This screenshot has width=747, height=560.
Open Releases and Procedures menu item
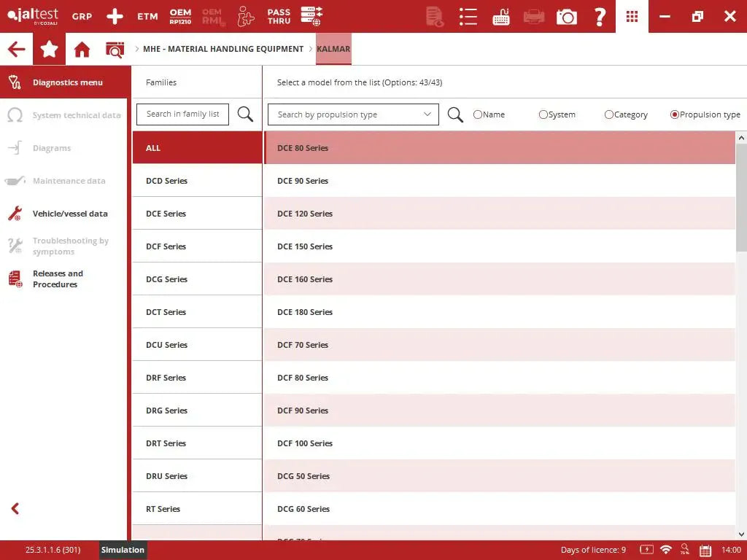click(58, 279)
